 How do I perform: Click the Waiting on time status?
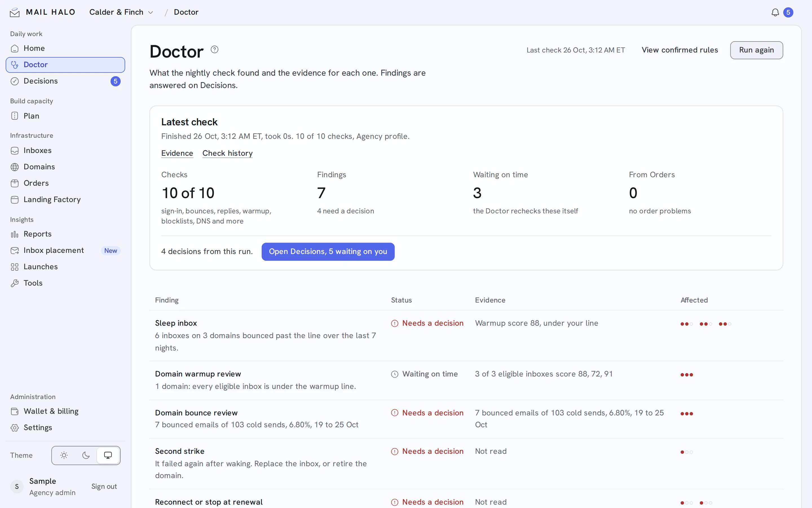[424, 374]
